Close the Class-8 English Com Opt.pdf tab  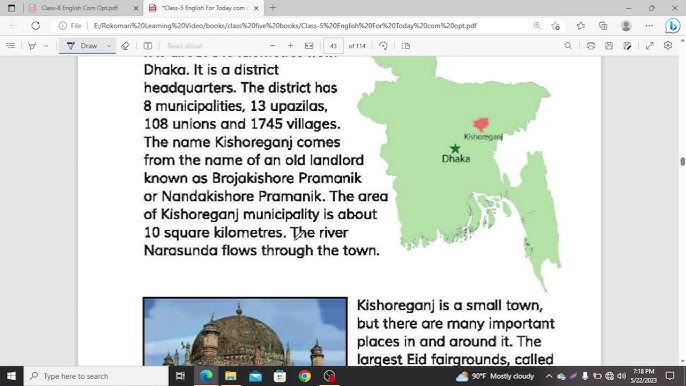(x=136, y=8)
